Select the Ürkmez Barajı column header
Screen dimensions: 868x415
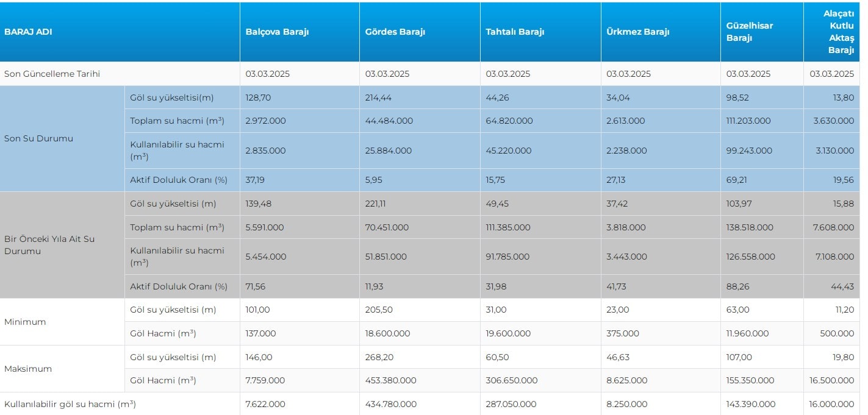tap(637, 32)
